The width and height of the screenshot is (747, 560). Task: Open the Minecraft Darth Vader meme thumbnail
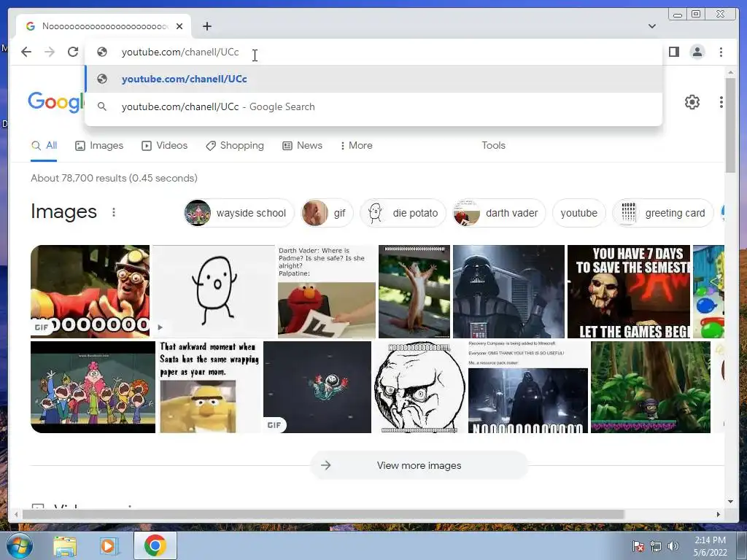click(x=528, y=386)
